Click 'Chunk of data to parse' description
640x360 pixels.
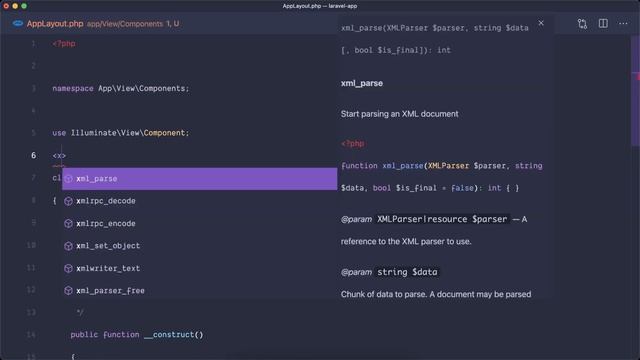[x=436, y=294]
